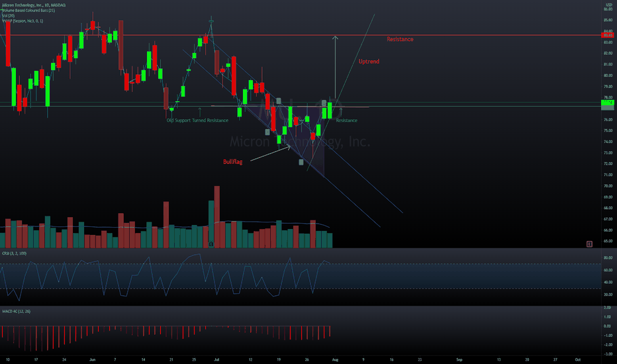Image resolution: width=617 pixels, height=364 pixels.
Task: Click the 23 date label on time axis
Action: [420, 359]
